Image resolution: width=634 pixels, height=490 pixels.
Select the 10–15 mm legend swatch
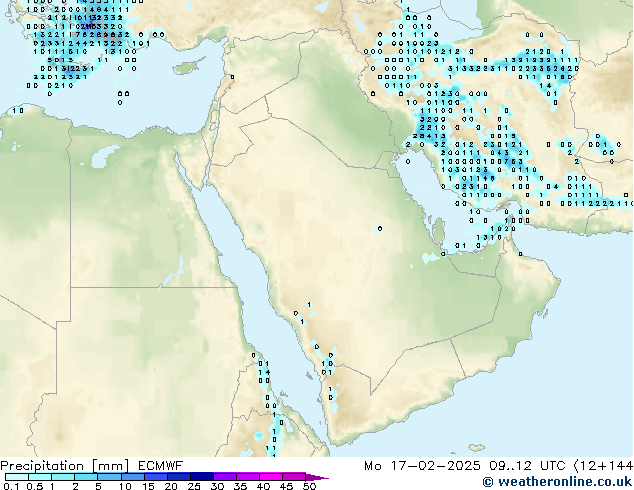point(133,477)
